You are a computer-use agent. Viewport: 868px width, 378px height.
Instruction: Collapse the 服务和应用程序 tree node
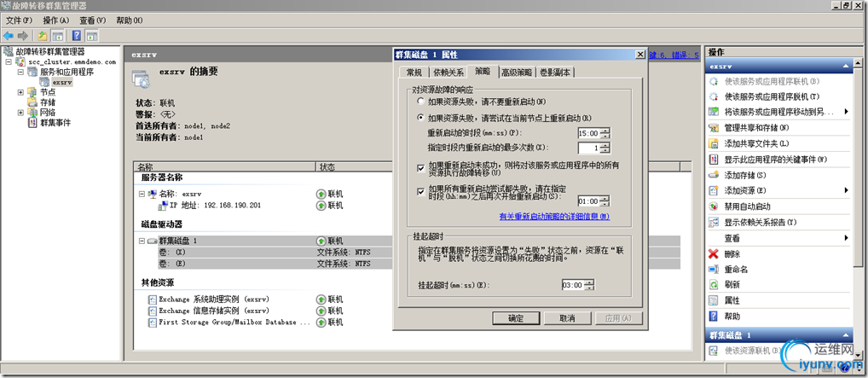coord(20,72)
